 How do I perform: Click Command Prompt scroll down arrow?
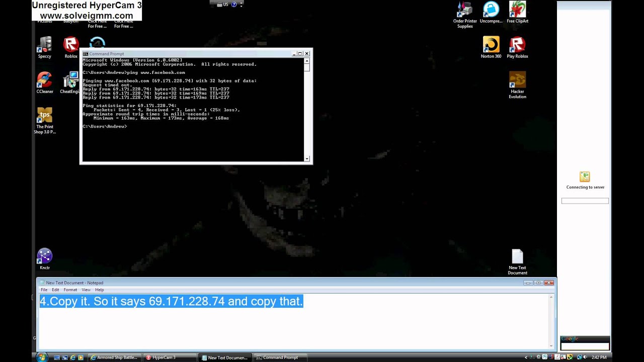(307, 159)
